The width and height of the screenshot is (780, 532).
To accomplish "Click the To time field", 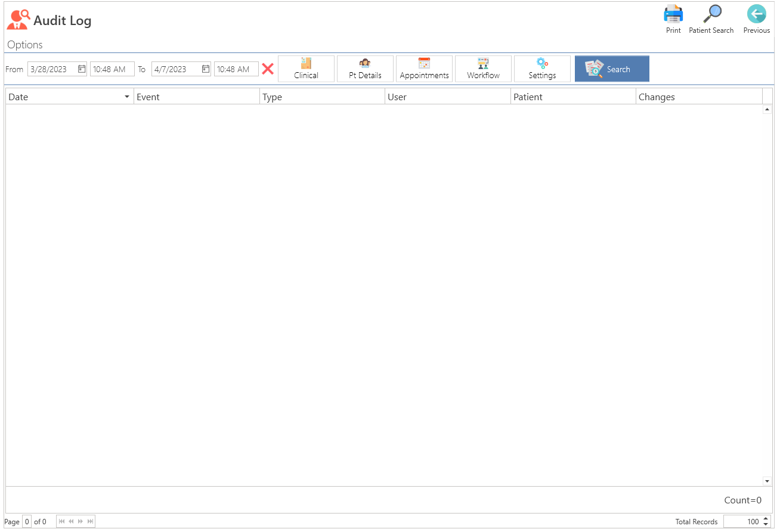I will coord(236,69).
